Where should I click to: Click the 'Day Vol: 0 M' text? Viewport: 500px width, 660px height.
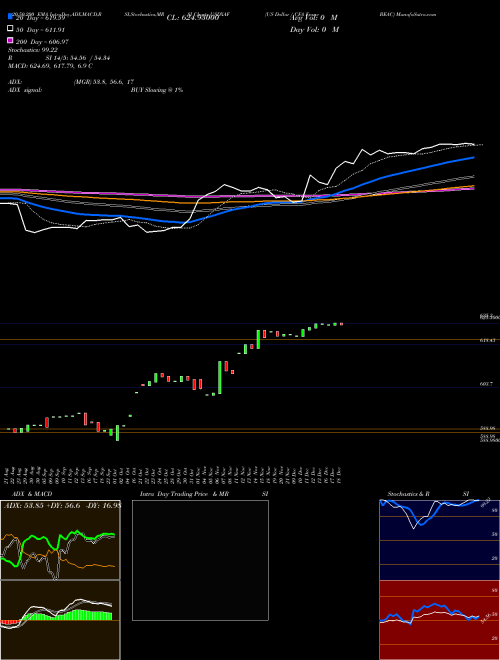(314, 29)
